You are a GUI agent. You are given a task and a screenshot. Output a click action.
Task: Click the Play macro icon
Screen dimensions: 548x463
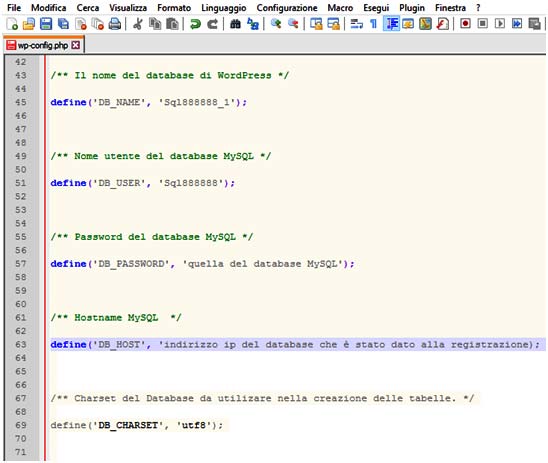(500, 24)
